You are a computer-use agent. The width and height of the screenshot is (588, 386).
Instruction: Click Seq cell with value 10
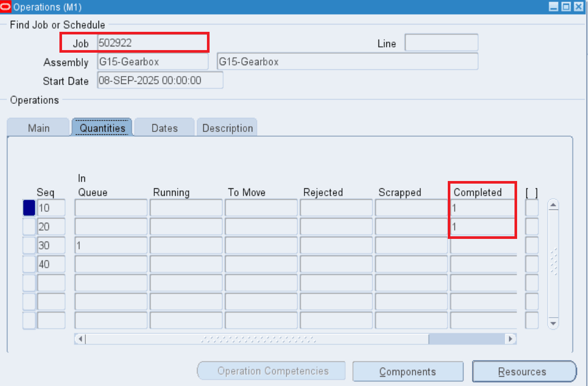[51, 208]
